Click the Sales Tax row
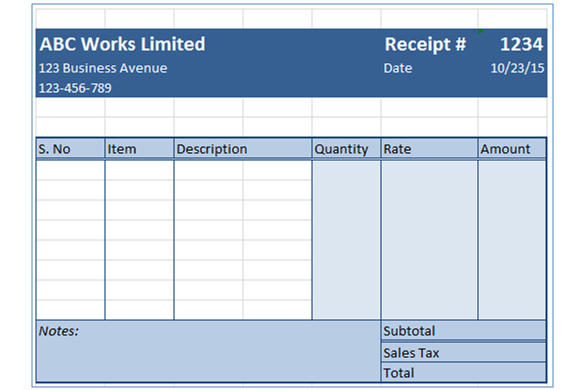Image resolution: width=585 pixels, height=390 pixels. click(x=464, y=352)
